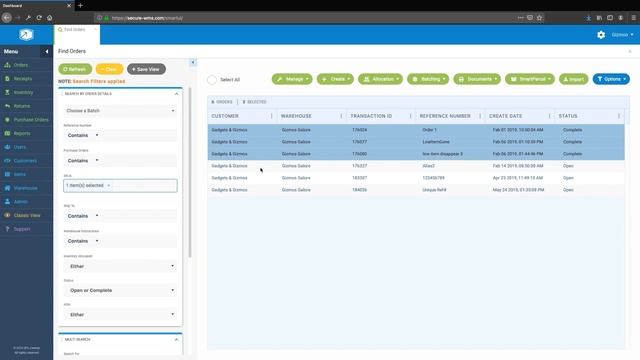This screenshot has width=640, height=360.
Task: Open the settings gear in the header
Action: (x=601, y=35)
